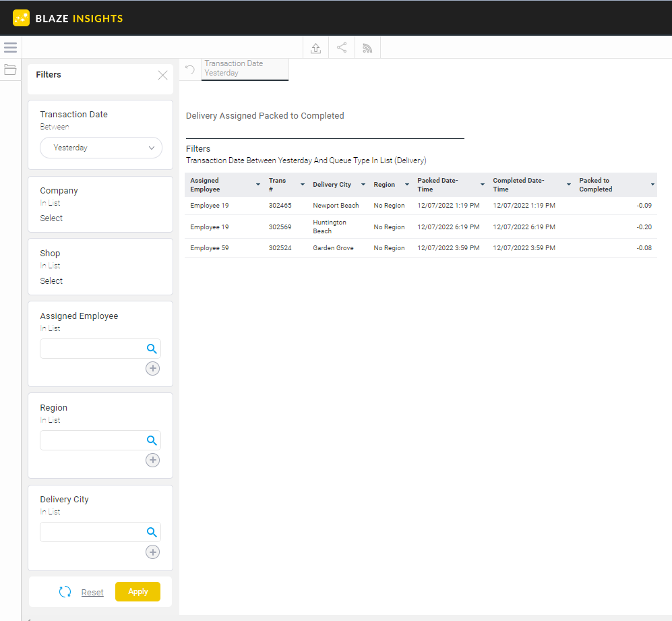The image size is (672, 621).
Task: Open Region column dropdown arrow
Action: 407,185
